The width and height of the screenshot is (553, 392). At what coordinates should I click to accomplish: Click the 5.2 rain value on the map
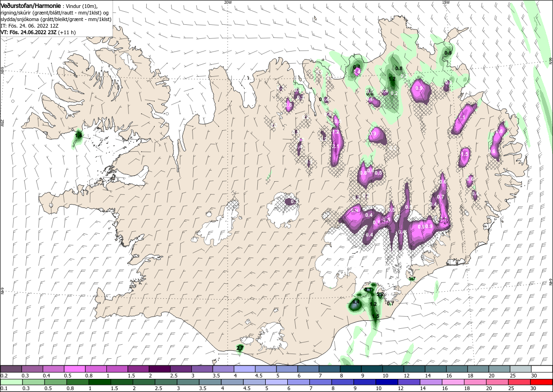(x=380, y=294)
